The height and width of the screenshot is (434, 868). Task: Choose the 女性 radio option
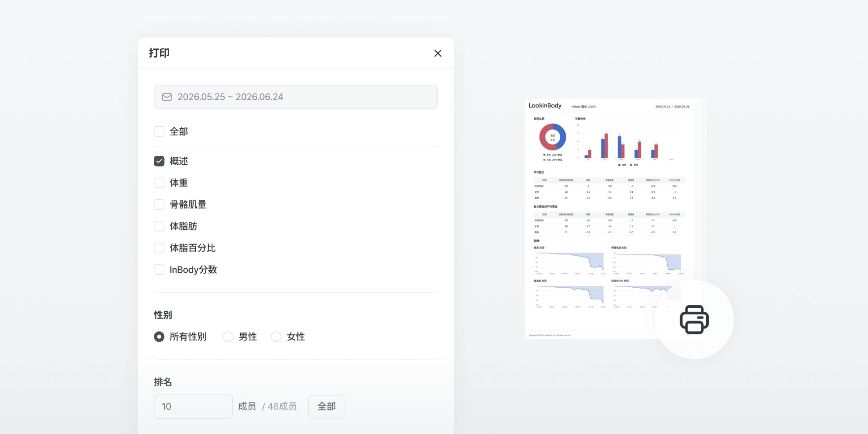click(x=276, y=337)
